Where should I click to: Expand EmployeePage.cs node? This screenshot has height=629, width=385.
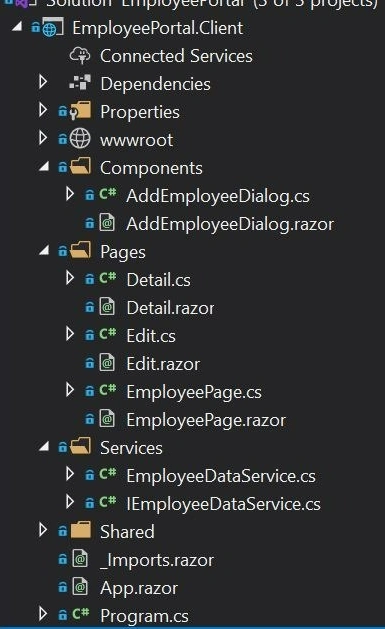click(x=70, y=390)
